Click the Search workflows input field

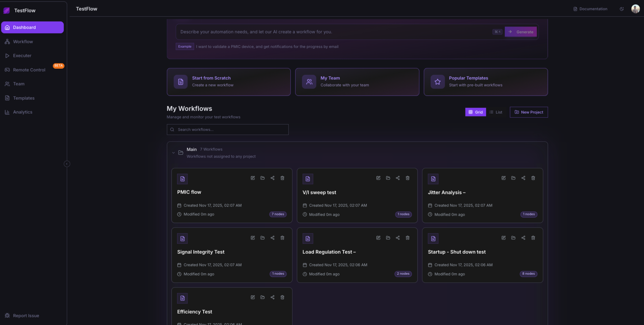(x=227, y=129)
